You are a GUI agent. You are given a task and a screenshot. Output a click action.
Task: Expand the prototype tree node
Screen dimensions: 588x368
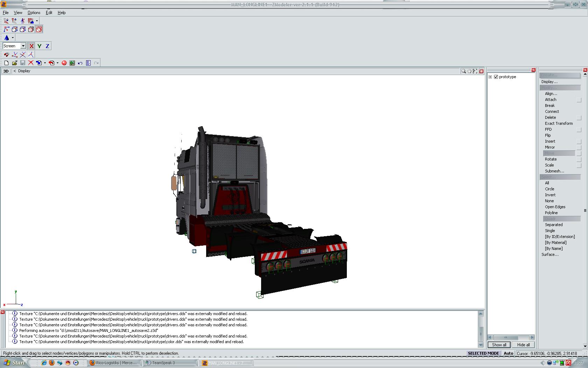click(490, 77)
